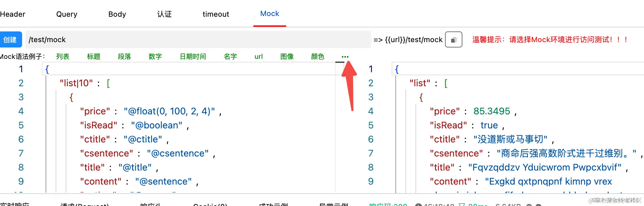The height and width of the screenshot is (206, 644).
Task: Insert the 段落 Mock syntax example
Action: (x=124, y=57)
